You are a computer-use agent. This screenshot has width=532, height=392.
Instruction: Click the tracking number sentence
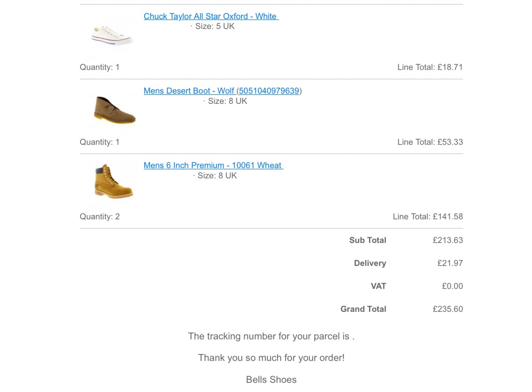[x=271, y=336]
